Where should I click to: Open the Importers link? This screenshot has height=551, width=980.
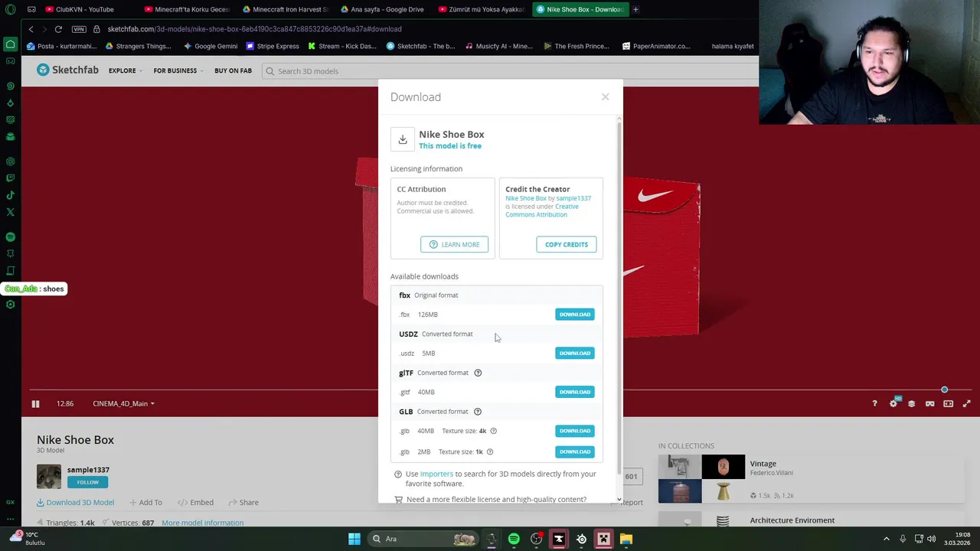click(x=436, y=474)
